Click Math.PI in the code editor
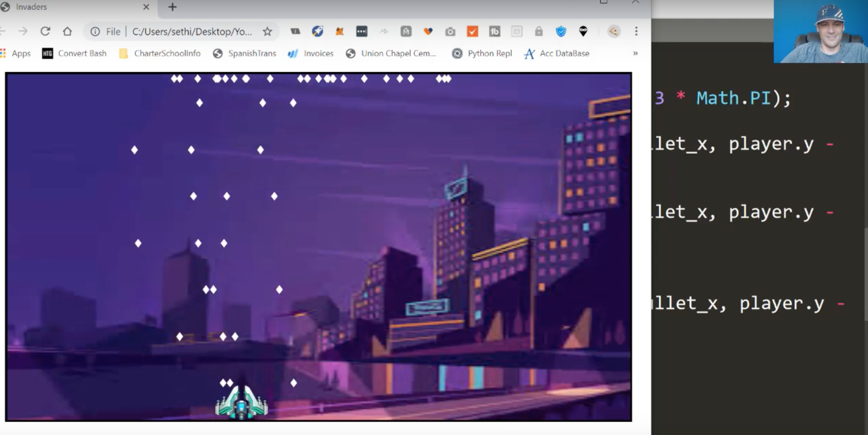The height and width of the screenshot is (435, 868). 733,98
